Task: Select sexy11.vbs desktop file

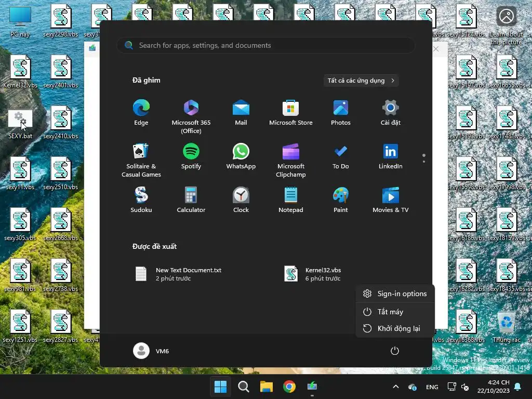Action: point(20,174)
